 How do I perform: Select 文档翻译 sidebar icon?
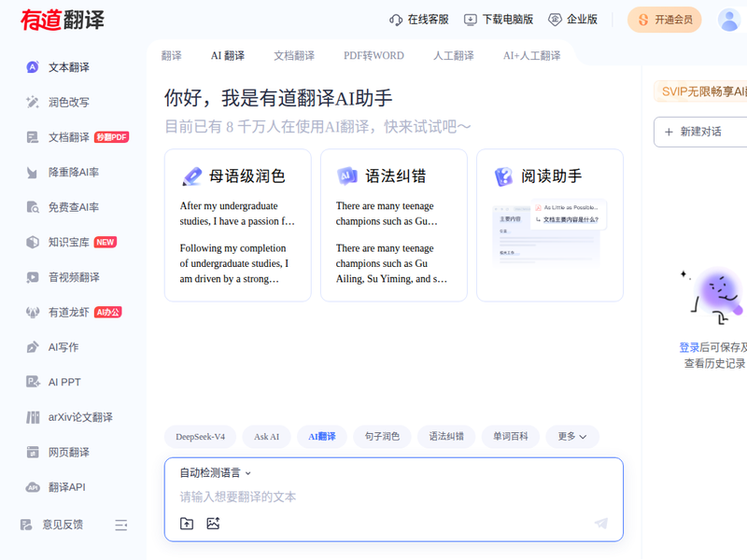pyautogui.click(x=33, y=137)
